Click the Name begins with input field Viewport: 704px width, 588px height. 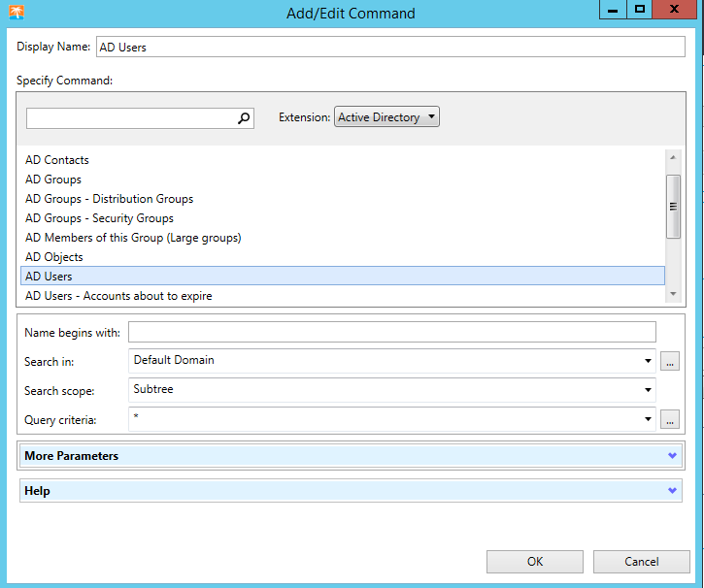(x=392, y=332)
